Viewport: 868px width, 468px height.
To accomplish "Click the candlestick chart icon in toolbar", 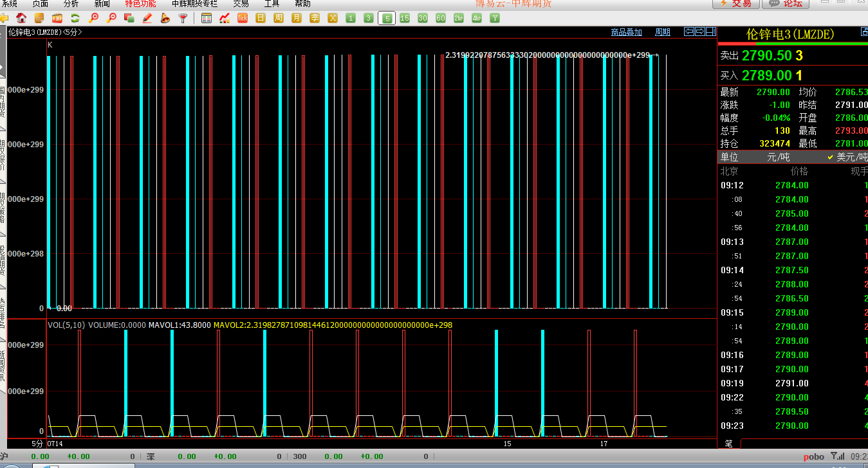I will coord(224,18).
